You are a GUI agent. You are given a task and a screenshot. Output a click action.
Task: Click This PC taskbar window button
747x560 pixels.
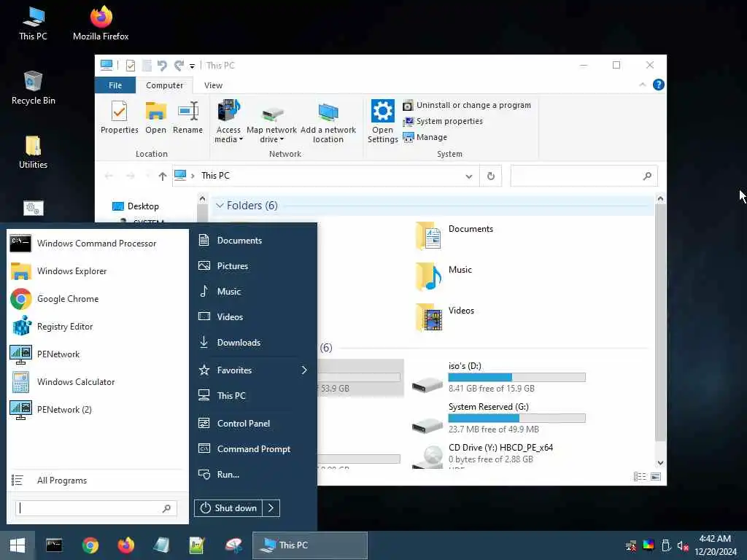[309, 545]
